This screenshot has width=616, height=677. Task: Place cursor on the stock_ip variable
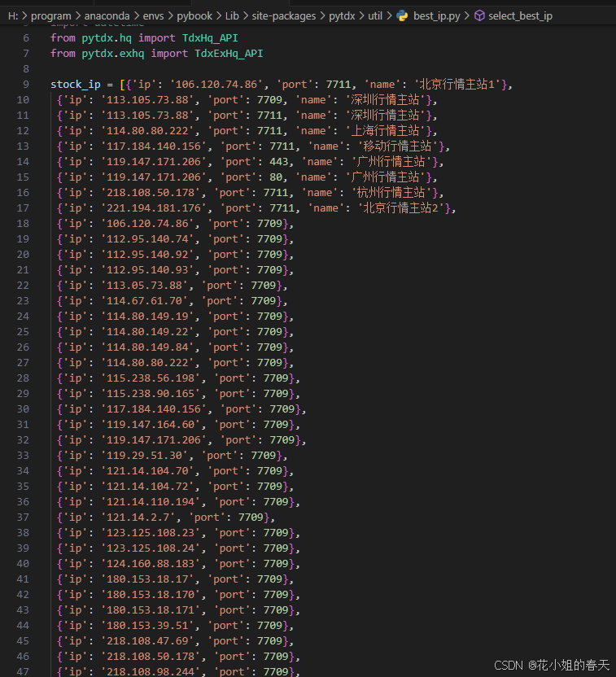point(76,84)
